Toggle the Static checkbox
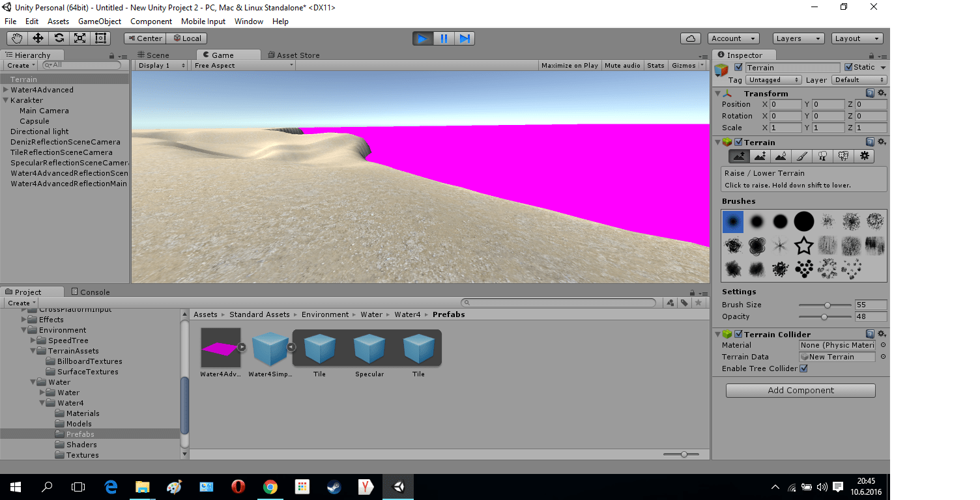The width and height of the screenshot is (980, 500). coord(848,67)
